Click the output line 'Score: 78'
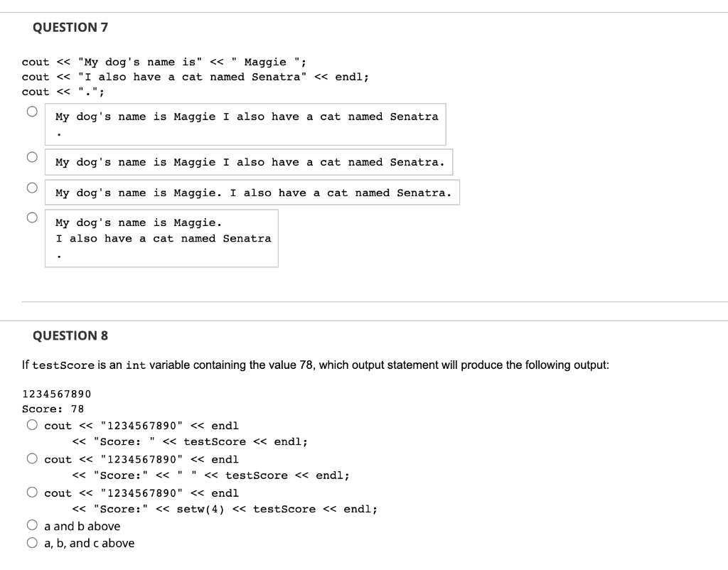 (53, 409)
